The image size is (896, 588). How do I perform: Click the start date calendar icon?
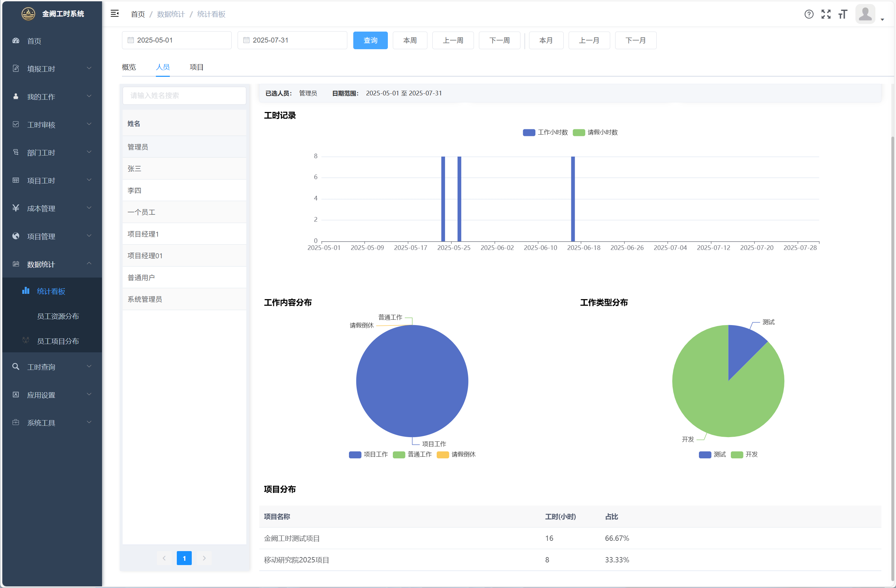[x=131, y=40]
